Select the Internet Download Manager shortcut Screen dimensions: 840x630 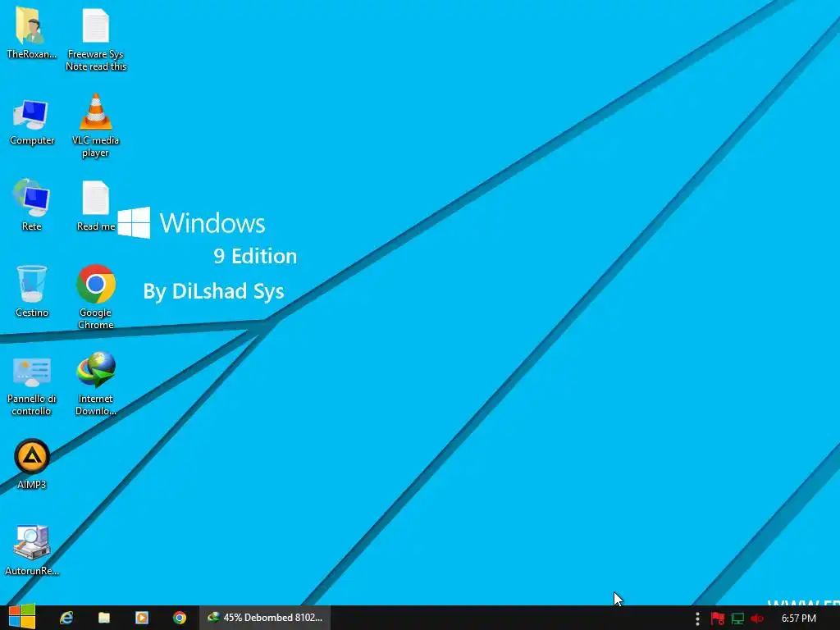[x=95, y=384]
